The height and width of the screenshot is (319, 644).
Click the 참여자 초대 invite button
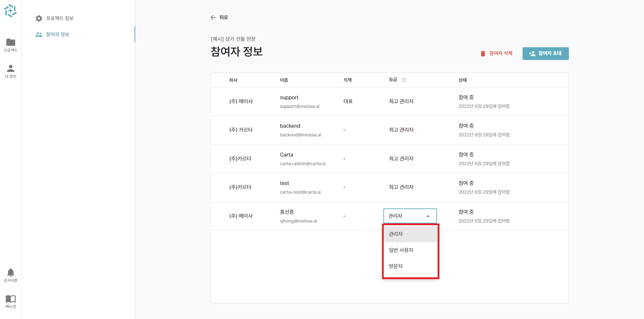point(545,53)
